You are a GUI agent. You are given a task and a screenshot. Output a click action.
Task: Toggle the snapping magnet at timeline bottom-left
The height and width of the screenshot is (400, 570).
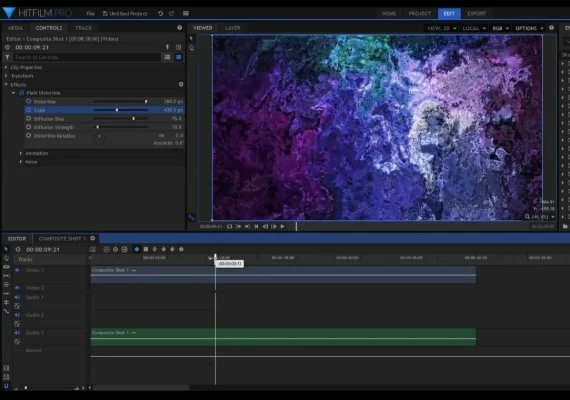6,386
